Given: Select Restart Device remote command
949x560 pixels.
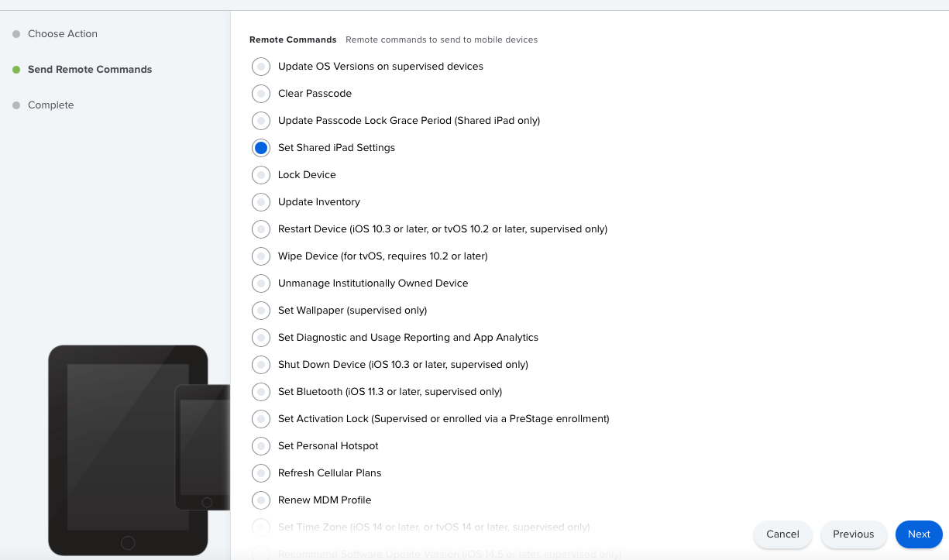Looking at the screenshot, I should tap(261, 228).
